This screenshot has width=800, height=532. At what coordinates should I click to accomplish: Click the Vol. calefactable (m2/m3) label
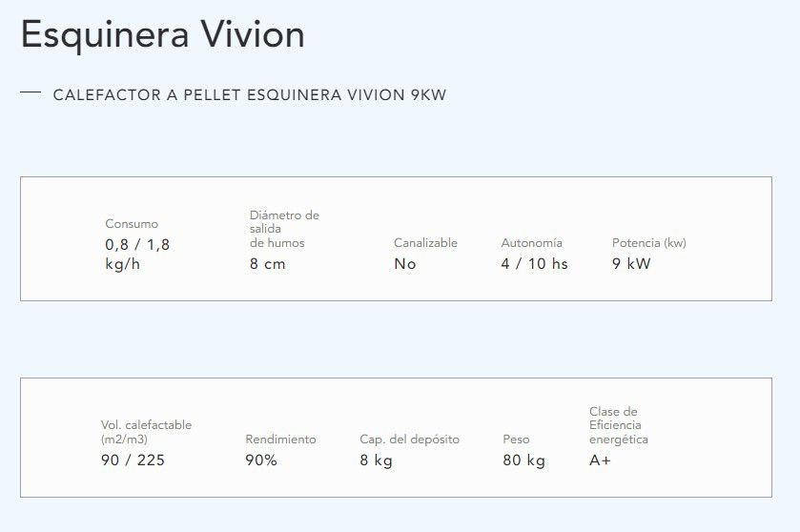click(x=147, y=432)
